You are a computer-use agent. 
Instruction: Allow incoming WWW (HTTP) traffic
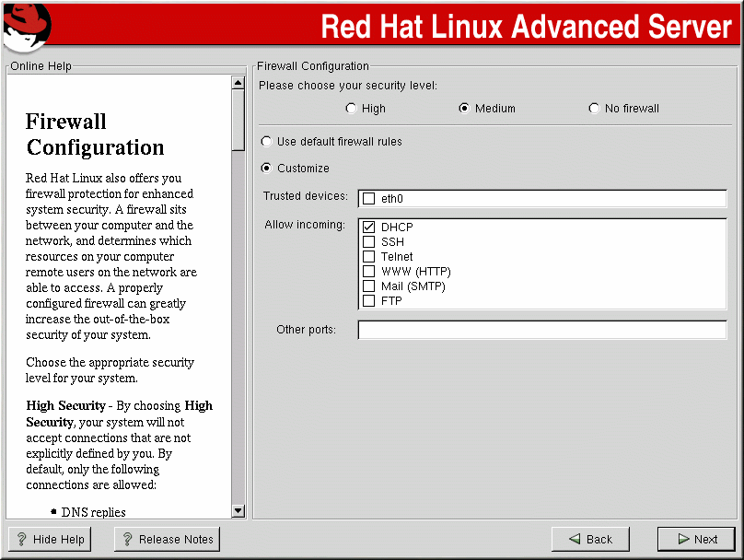point(368,271)
